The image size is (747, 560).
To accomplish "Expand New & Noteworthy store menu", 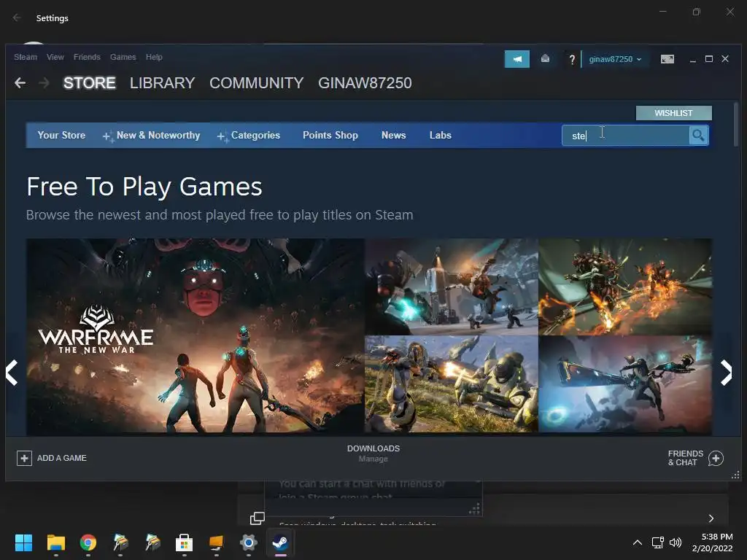I will (x=152, y=135).
